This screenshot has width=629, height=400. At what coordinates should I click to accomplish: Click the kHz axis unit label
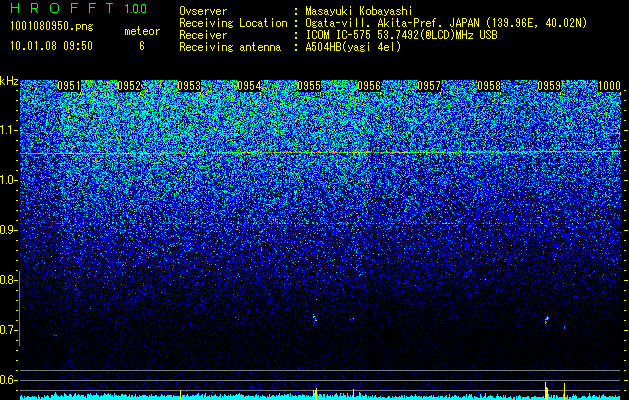9,81
